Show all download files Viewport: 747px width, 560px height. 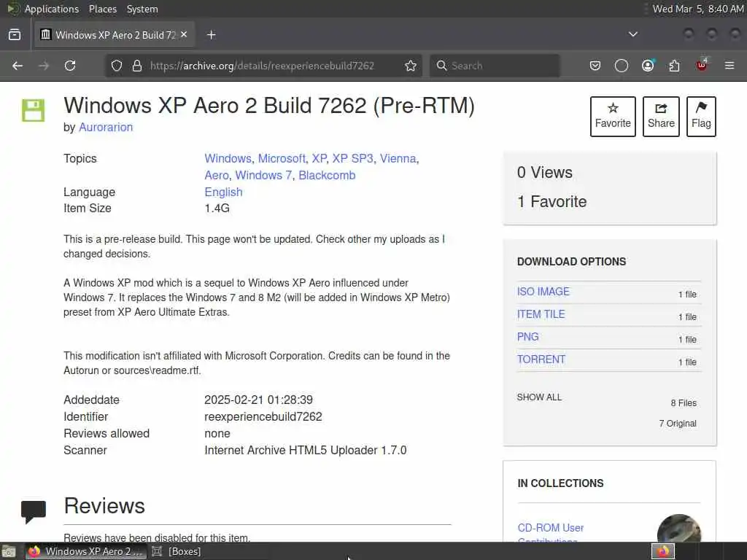tap(539, 397)
